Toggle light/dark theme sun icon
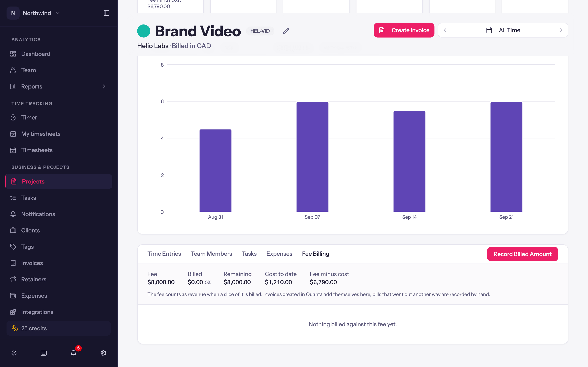This screenshot has height=367, width=588. (14, 353)
